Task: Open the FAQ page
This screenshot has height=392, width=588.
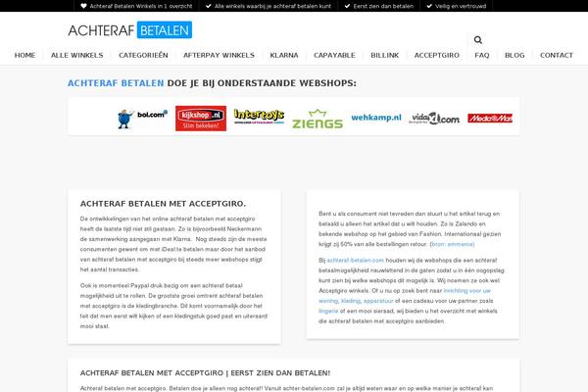Action: [482, 55]
